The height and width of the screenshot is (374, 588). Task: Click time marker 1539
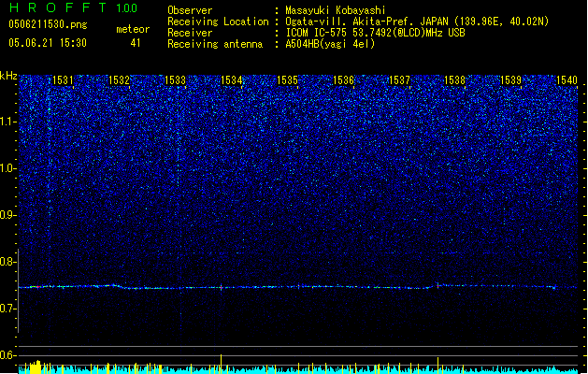(510, 79)
